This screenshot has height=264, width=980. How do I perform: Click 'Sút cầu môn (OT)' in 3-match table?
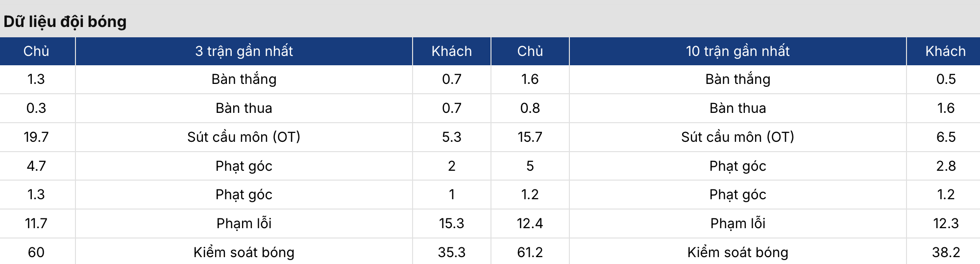[x=244, y=137]
